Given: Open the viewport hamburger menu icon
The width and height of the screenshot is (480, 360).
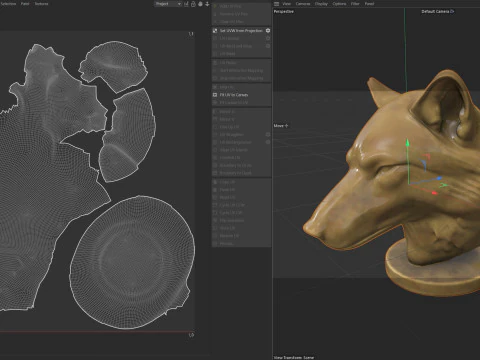Looking at the screenshot, I should [276, 4].
